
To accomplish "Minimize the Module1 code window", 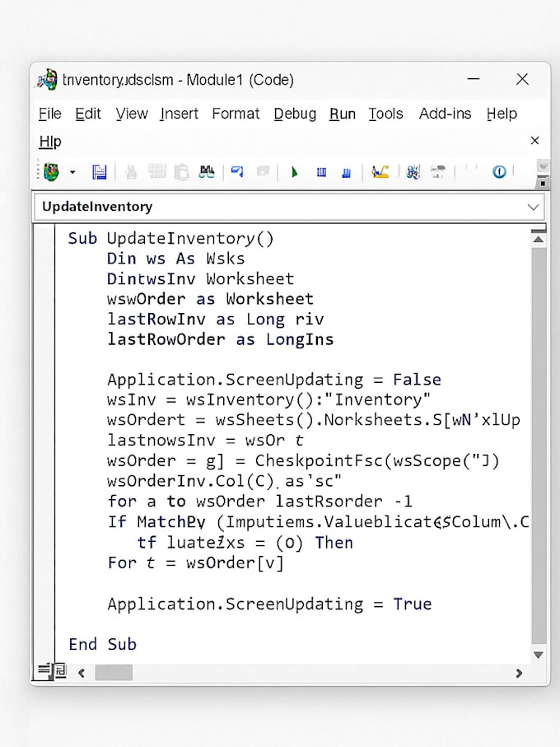I will coord(474,79).
